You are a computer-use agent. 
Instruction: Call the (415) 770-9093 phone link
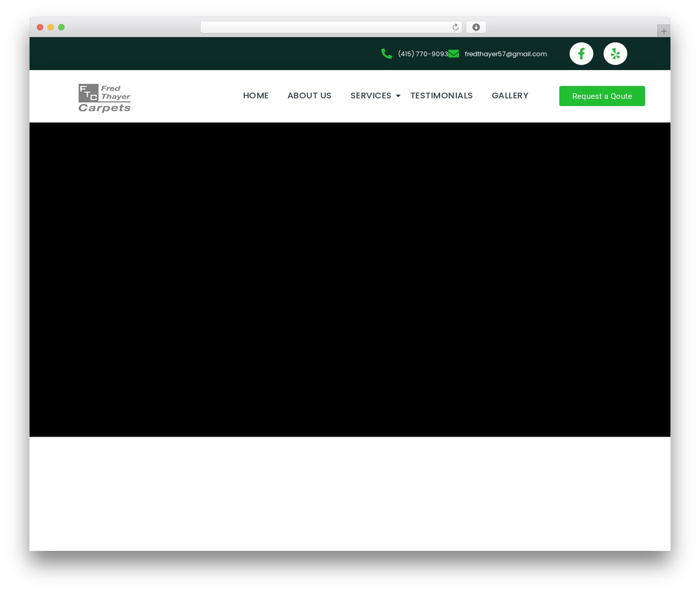423,54
